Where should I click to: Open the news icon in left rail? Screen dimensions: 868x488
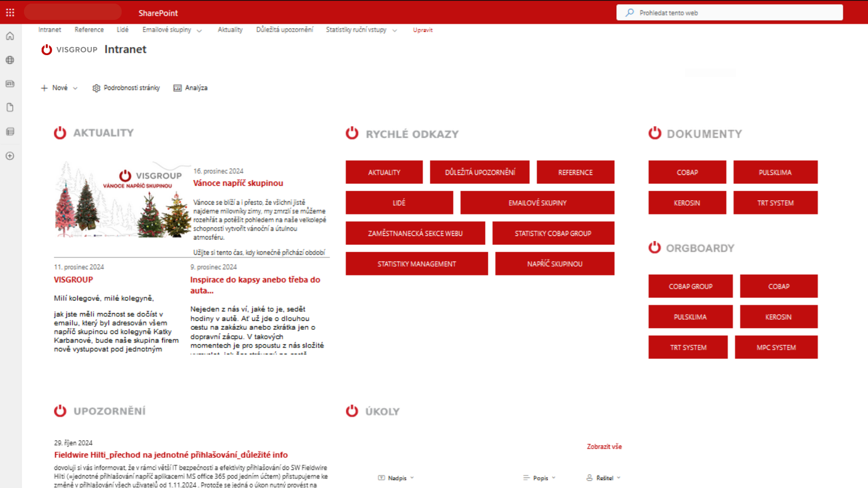[10, 84]
